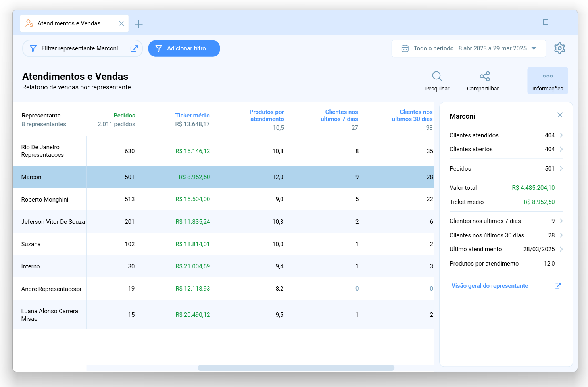Screen dimensions: 588x387
Task: Open the settings gear icon
Action: tap(559, 48)
